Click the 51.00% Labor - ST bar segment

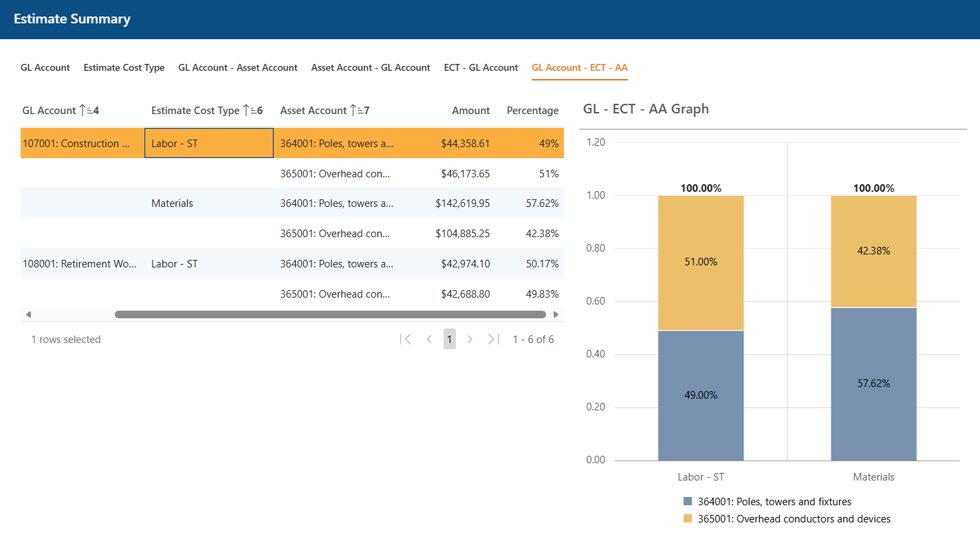click(x=701, y=262)
